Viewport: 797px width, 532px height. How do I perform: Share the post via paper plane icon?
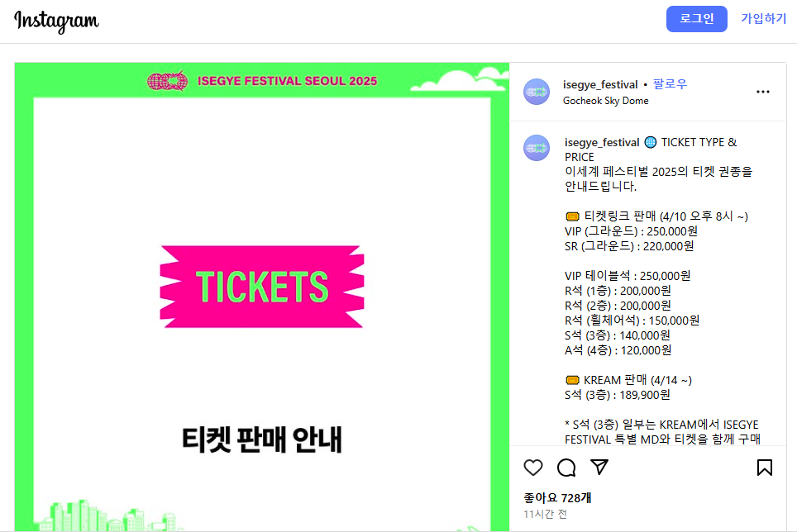[x=599, y=467]
